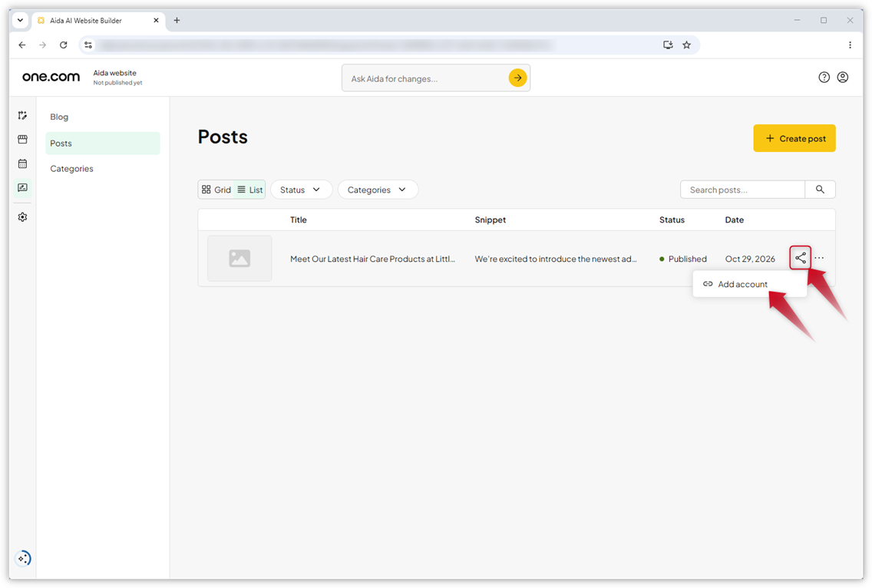This screenshot has width=872, height=588.
Task: Open the post image placeholder thumbnail
Action: 239,259
